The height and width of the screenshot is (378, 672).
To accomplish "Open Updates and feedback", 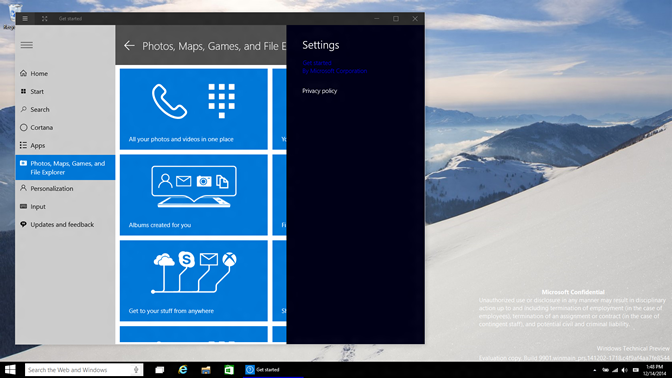I will [x=65, y=224].
